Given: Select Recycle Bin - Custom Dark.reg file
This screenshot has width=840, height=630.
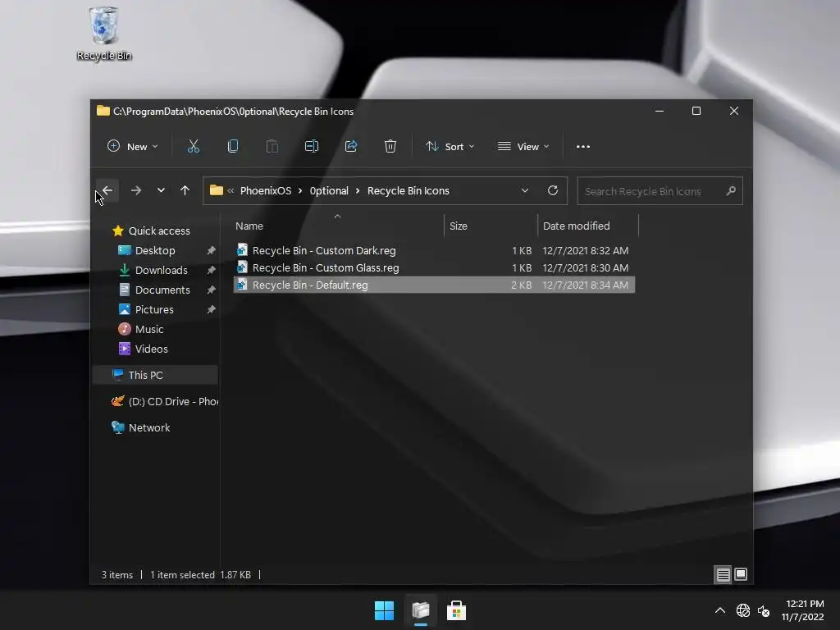Looking at the screenshot, I should [434, 250].
